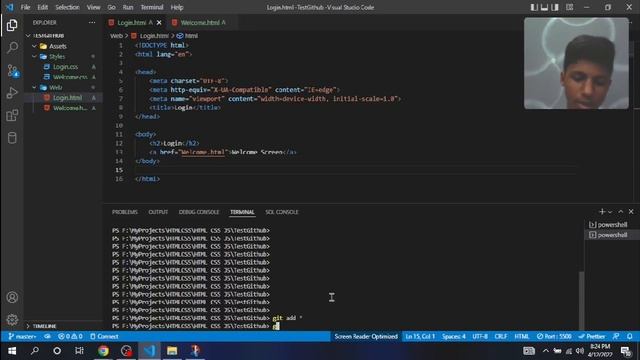The image size is (640, 360).
Task: Maximize the terminal panel with the chevron
Action: pos(621,211)
